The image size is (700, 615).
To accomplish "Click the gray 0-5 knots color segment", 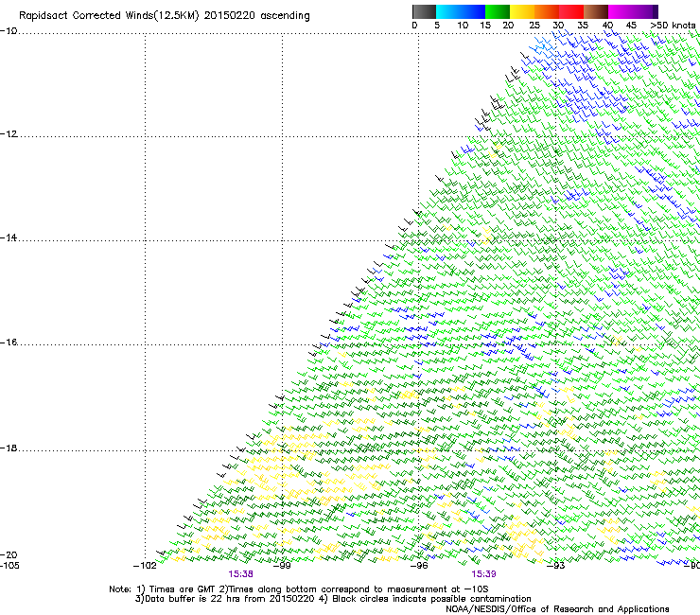I will coord(424,11).
